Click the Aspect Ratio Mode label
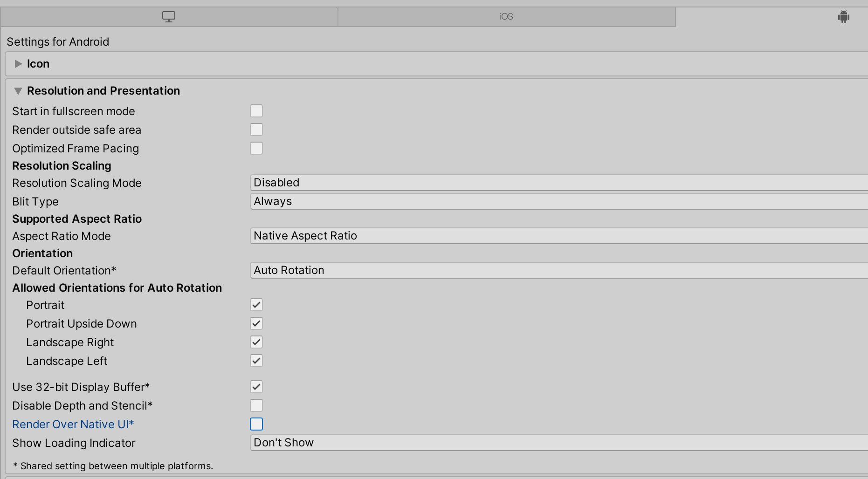 point(62,236)
